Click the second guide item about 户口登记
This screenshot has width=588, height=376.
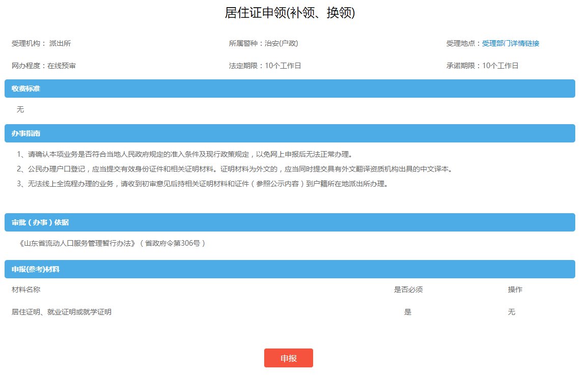tap(234, 169)
